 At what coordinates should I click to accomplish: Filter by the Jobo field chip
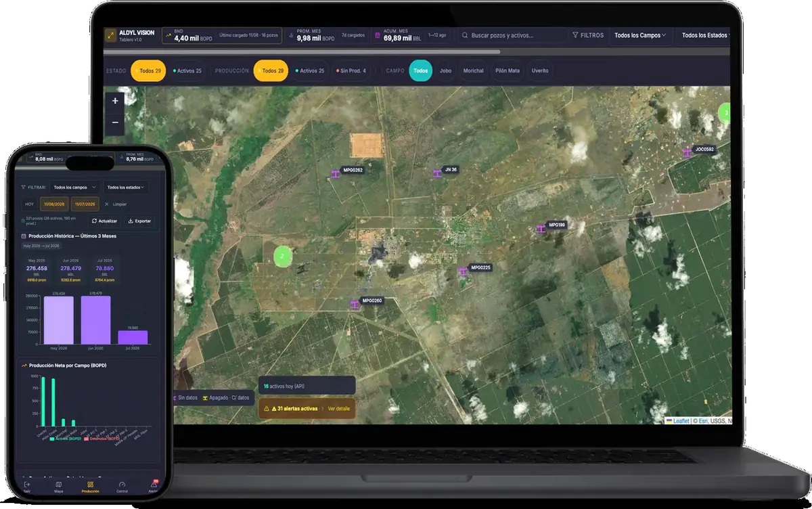pyautogui.click(x=445, y=70)
